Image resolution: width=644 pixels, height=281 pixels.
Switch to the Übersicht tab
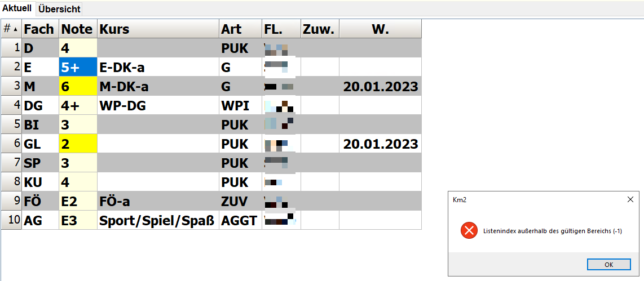pos(60,9)
